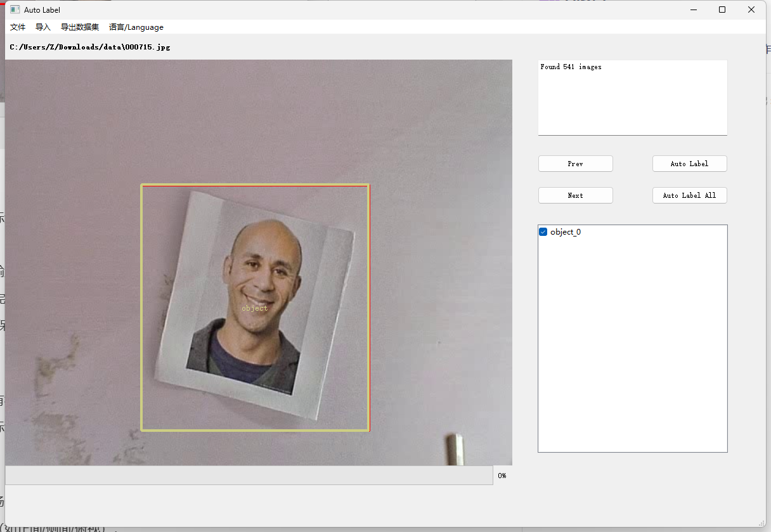Image resolution: width=771 pixels, height=532 pixels.
Task: Click the progress bar at bottom
Action: (249, 476)
